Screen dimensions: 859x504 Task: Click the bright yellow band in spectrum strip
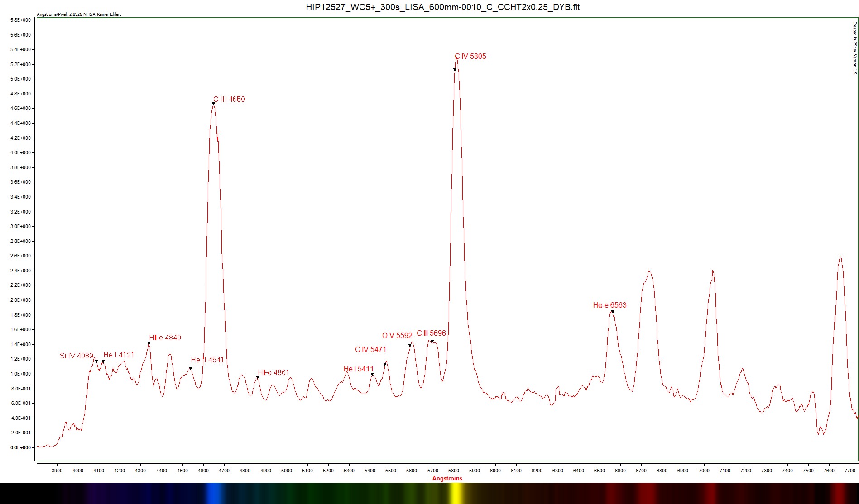pyautogui.click(x=455, y=493)
